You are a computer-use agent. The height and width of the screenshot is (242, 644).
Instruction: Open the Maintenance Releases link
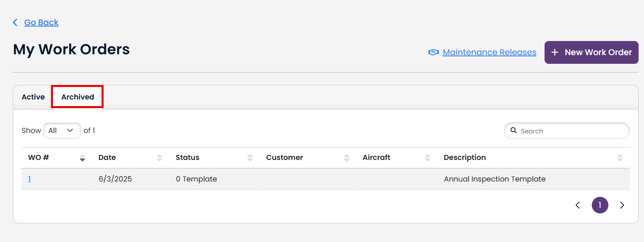tap(489, 52)
